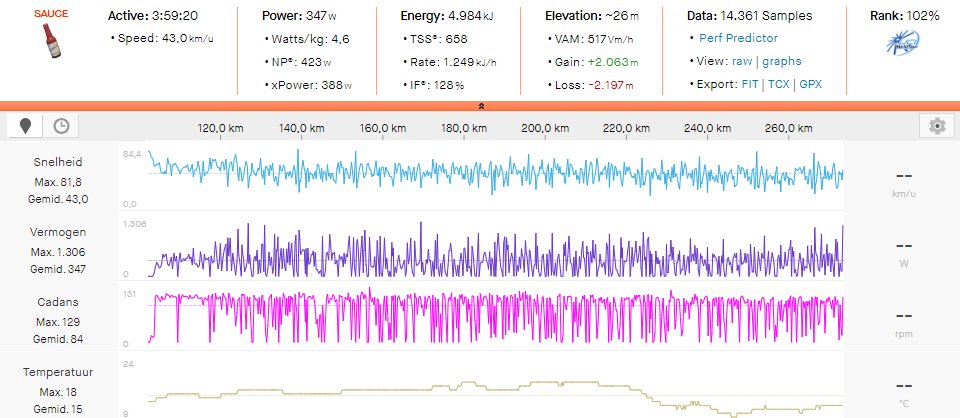Click the Gain: +2.063 m entry
Viewport: 960px width, 418px height.
596,62
